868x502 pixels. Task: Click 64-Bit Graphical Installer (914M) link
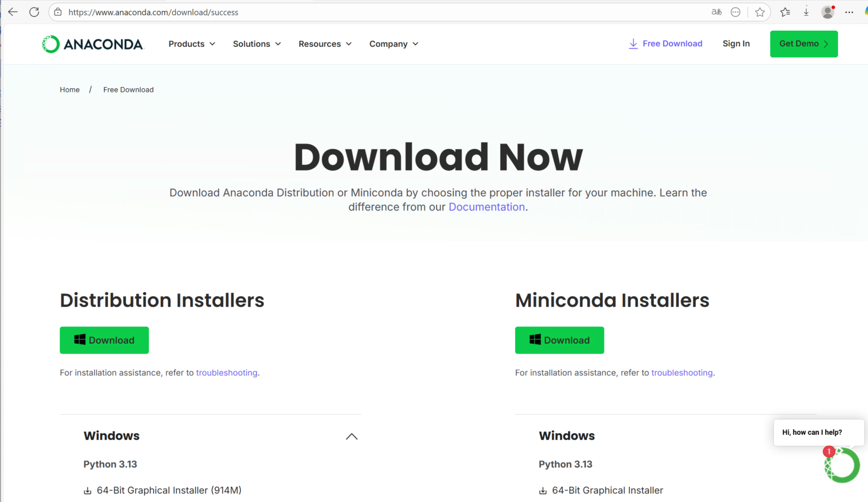click(x=169, y=491)
